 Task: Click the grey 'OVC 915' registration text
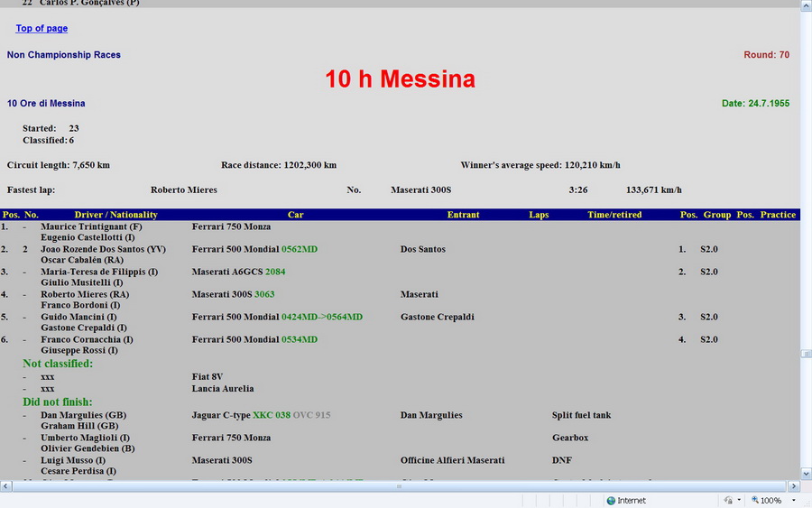(312, 415)
